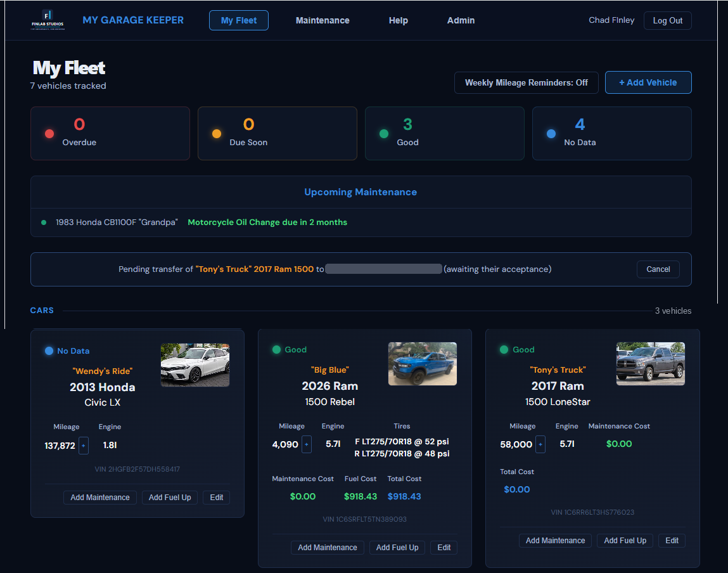Click the F LT275/70R18 @ 52 psi tire text

[402, 442]
